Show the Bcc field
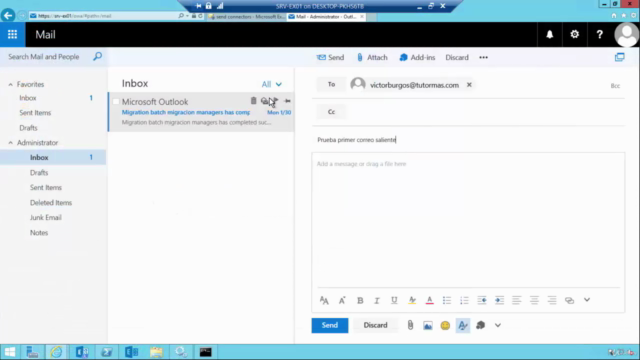Screen dimensions: 640x360 615,86
